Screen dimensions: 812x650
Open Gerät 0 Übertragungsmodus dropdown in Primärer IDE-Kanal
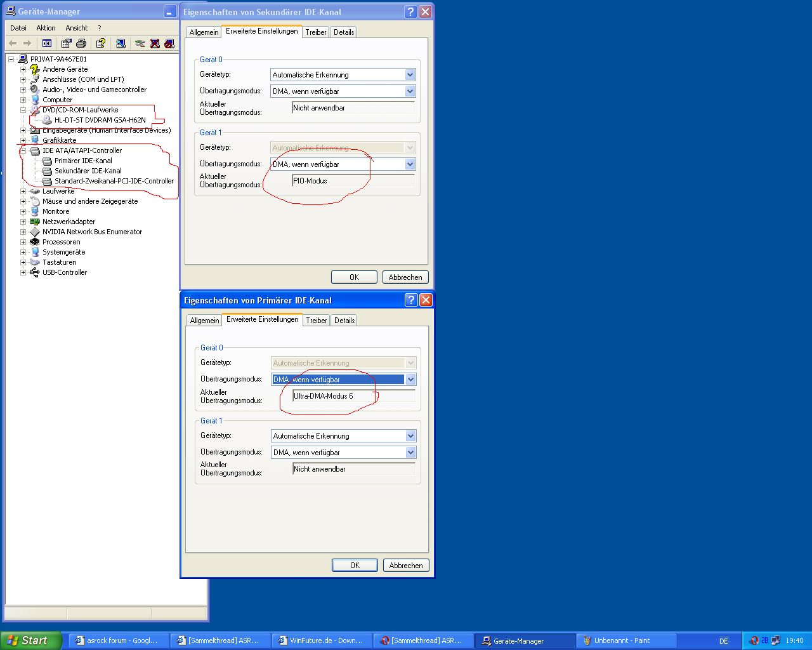coord(410,380)
